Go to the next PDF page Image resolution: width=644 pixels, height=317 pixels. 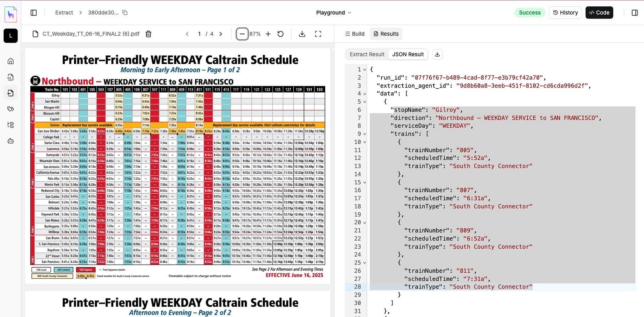point(221,34)
